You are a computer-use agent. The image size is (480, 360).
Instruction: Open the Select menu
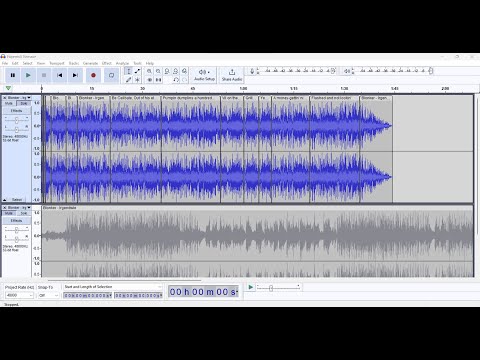27,63
